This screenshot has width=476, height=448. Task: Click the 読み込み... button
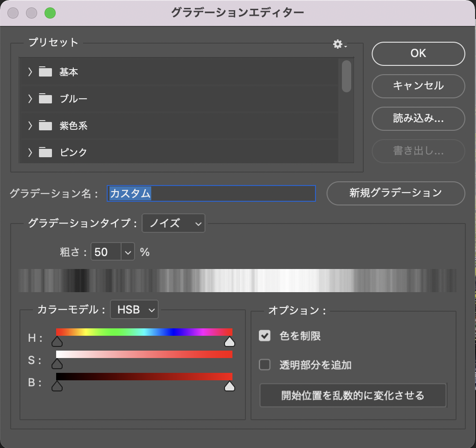(418, 118)
